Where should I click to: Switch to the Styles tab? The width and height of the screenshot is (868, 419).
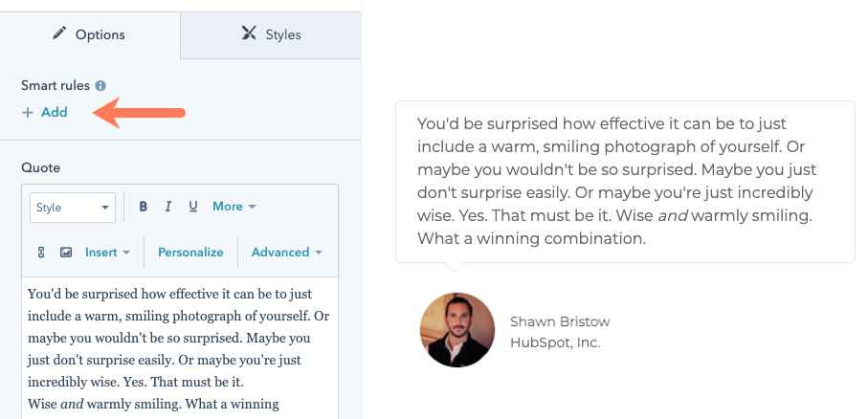click(x=271, y=34)
